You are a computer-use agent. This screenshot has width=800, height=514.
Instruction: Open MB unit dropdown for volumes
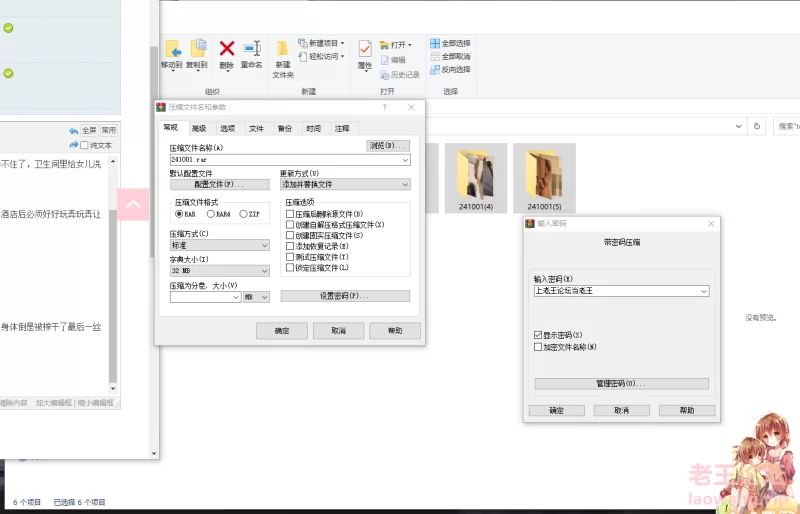coord(257,297)
